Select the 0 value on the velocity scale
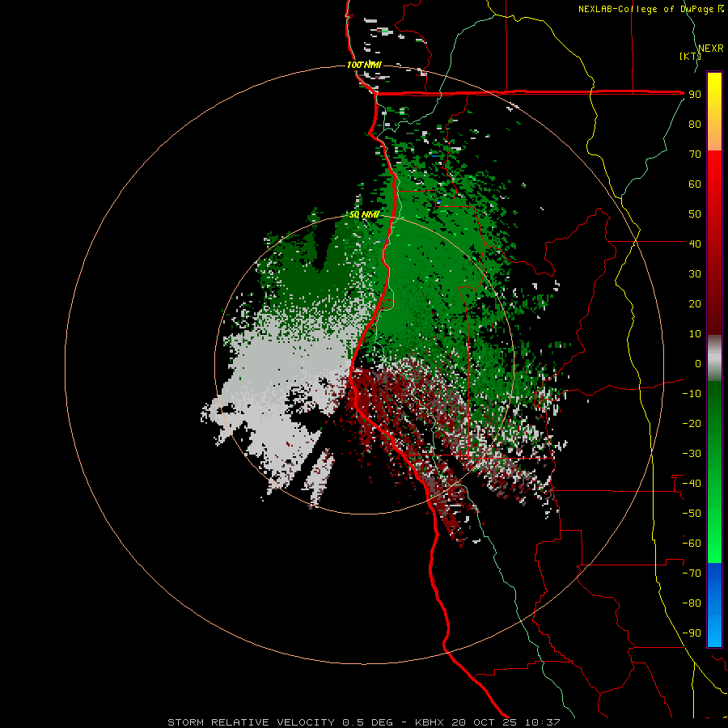 click(x=698, y=363)
